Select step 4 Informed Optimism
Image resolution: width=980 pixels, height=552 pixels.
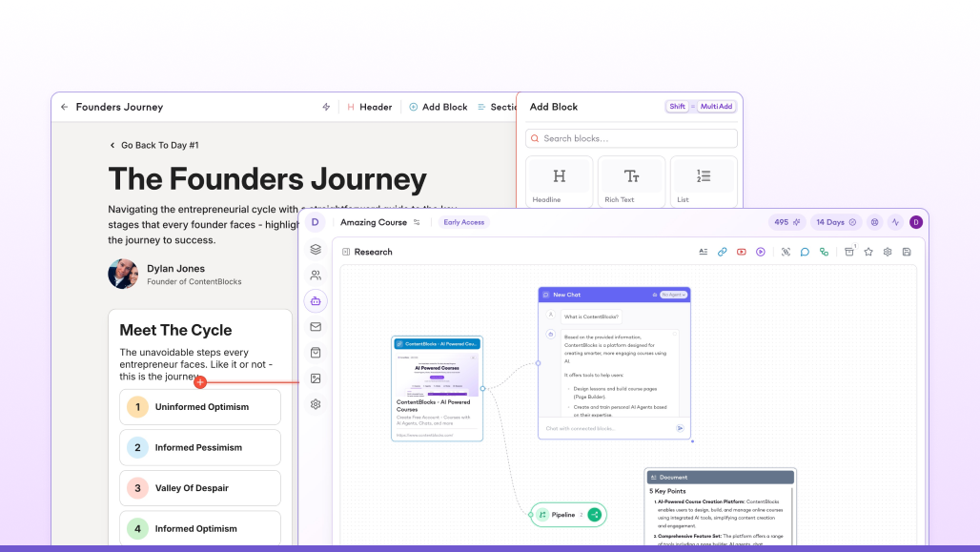coord(200,529)
